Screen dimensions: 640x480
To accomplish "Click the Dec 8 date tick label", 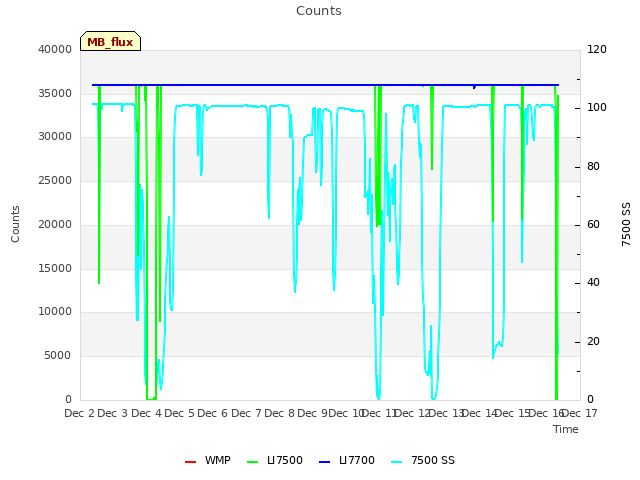I will [x=280, y=413].
